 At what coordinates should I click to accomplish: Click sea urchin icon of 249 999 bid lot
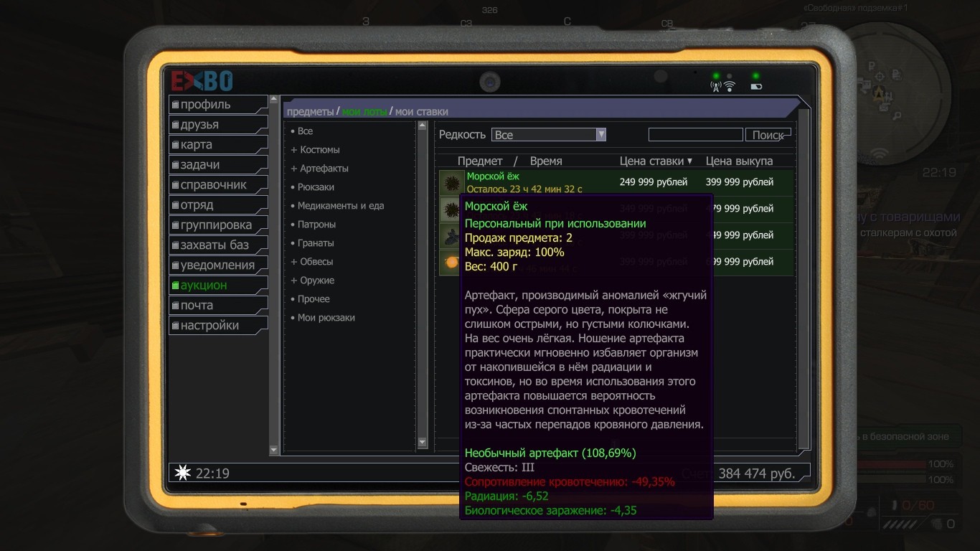click(451, 182)
